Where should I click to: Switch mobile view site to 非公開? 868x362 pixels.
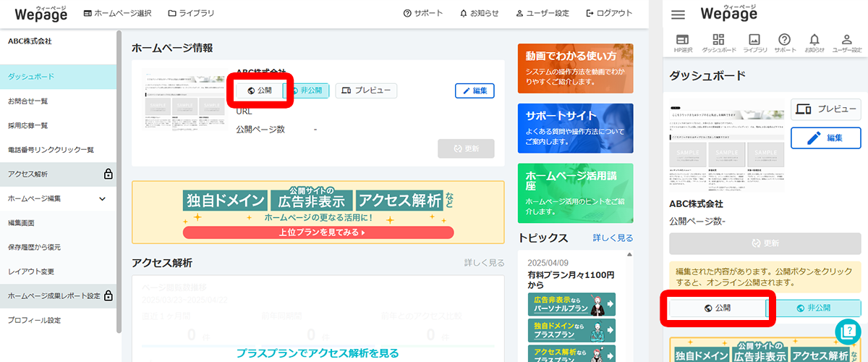(x=813, y=308)
